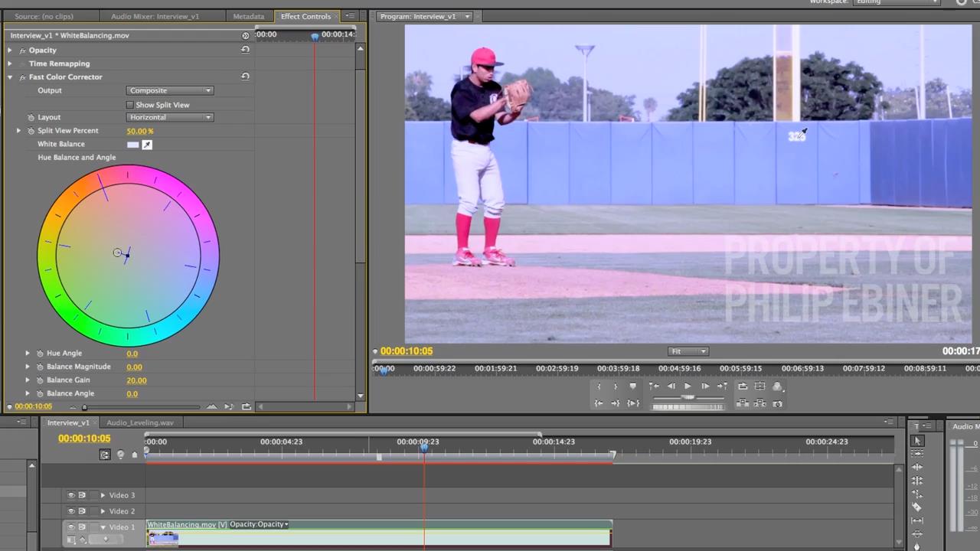This screenshot has height=551, width=980.
Task: Click the White Balance eyedropper
Action: point(147,145)
